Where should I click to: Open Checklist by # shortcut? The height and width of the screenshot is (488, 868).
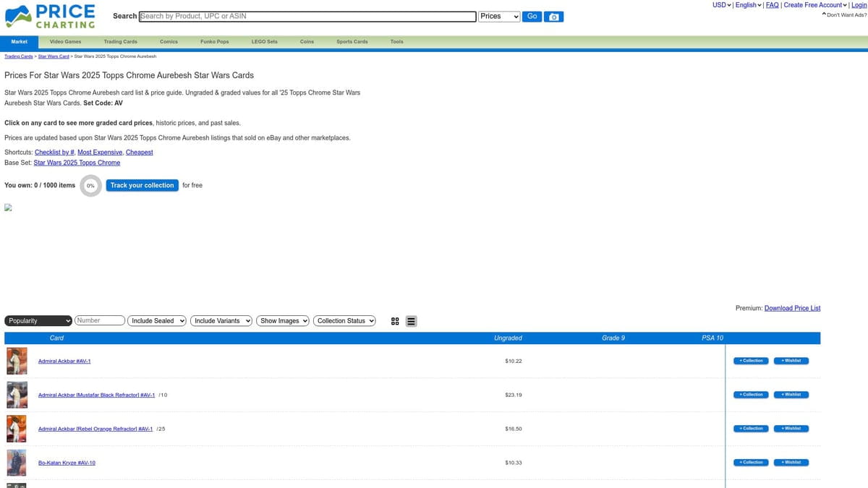click(x=54, y=153)
